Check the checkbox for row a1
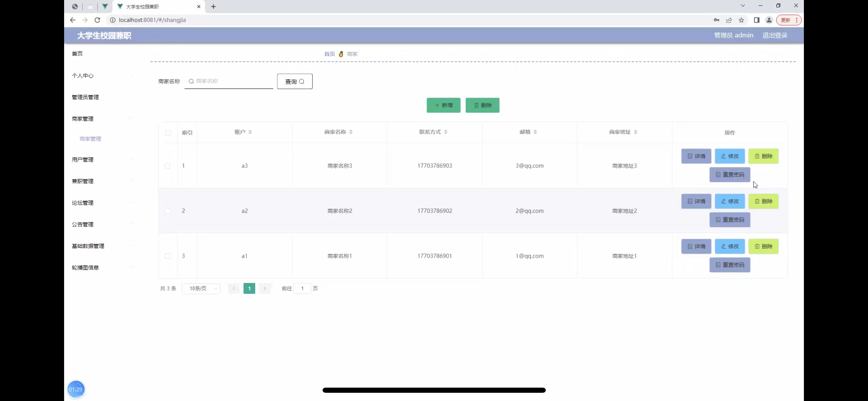This screenshot has height=401, width=868. point(168,256)
